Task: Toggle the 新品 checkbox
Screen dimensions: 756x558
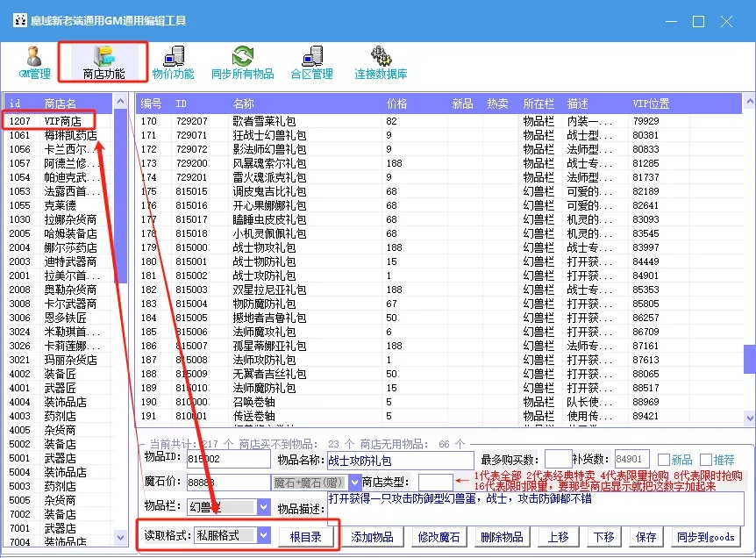Action: [663, 460]
